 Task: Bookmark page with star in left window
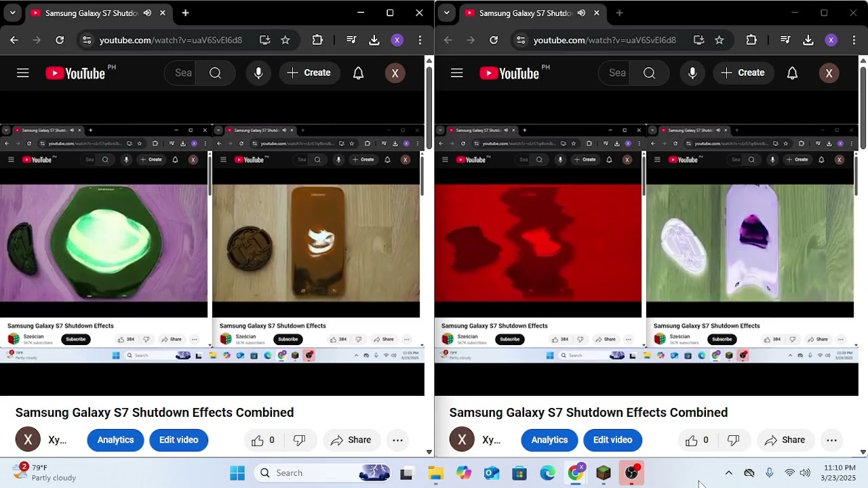[x=285, y=40]
